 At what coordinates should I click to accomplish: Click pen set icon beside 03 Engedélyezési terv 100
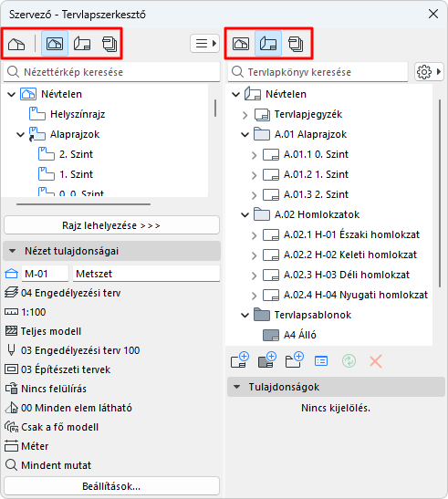[11, 350]
